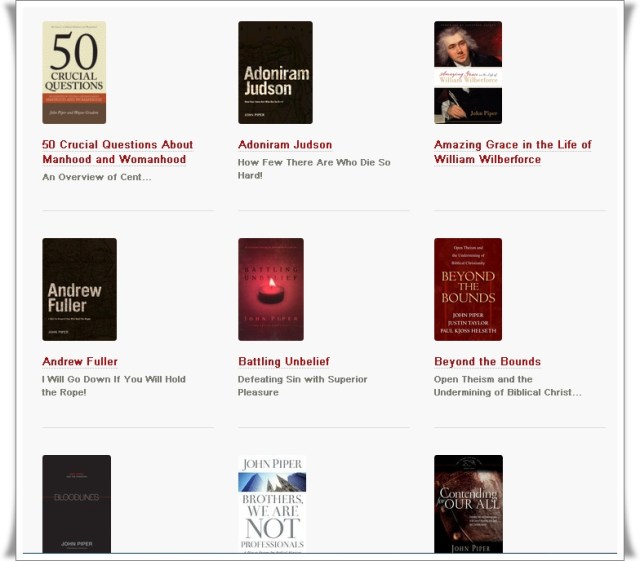Click the Brothers, We Are Not Professionals cover
Screen dimensions: 640x561
(x=272, y=504)
